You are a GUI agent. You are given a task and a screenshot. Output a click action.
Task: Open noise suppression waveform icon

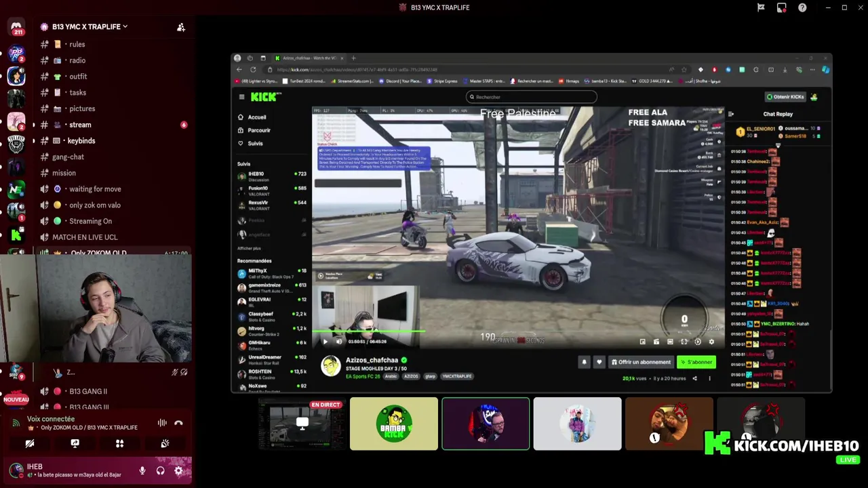(x=162, y=423)
